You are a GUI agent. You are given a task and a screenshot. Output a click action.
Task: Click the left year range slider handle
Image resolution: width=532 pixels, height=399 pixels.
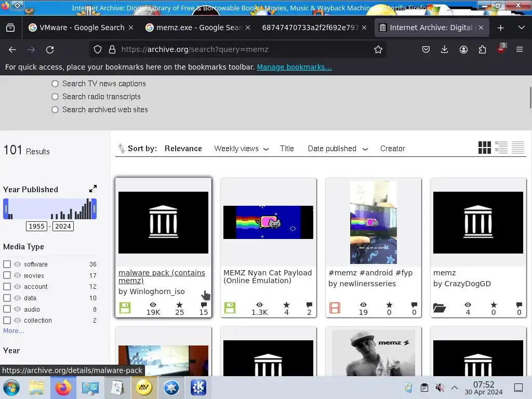pyautogui.click(x=6, y=209)
